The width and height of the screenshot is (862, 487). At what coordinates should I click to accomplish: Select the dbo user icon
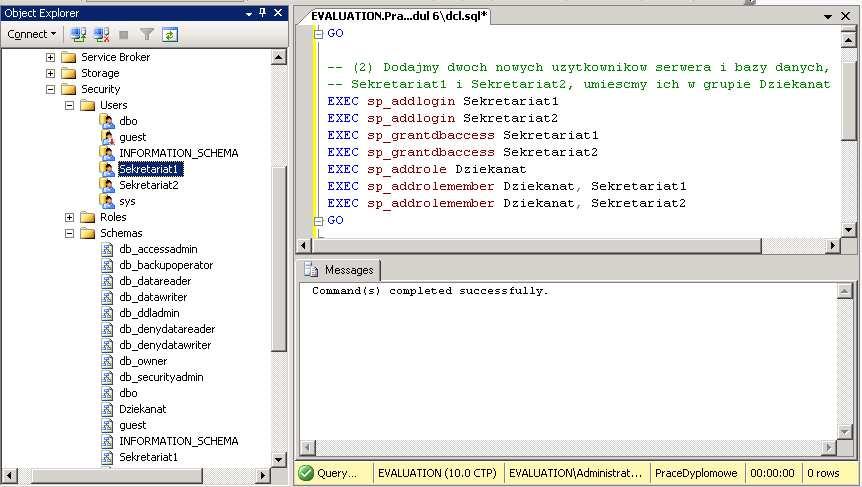(x=107, y=121)
